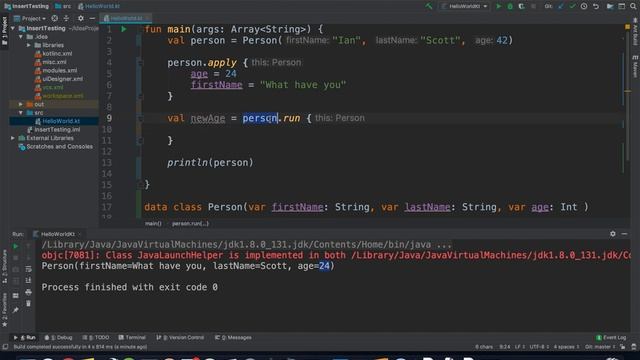Click the Git update project arrow icon
640x360 pixels.
click(561, 6)
